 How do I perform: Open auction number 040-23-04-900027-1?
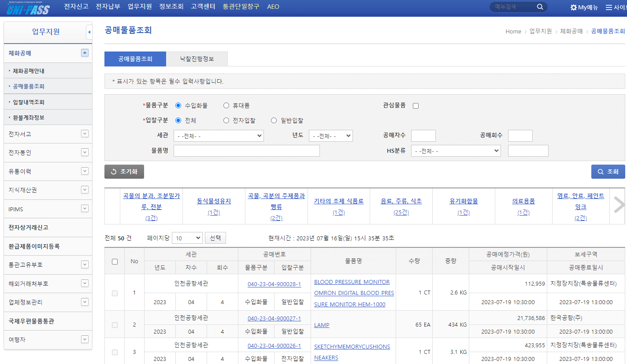click(x=274, y=318)
